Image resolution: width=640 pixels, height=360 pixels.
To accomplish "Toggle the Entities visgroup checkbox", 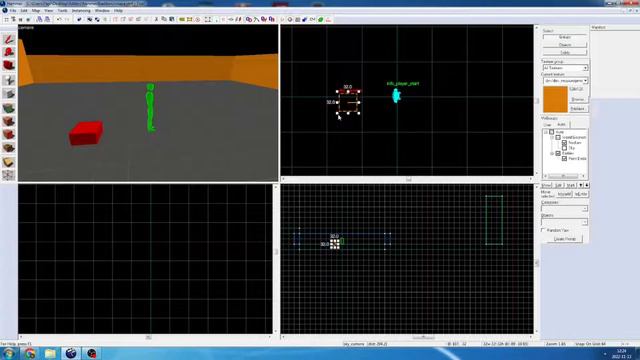I will click(x=558, y=153).
